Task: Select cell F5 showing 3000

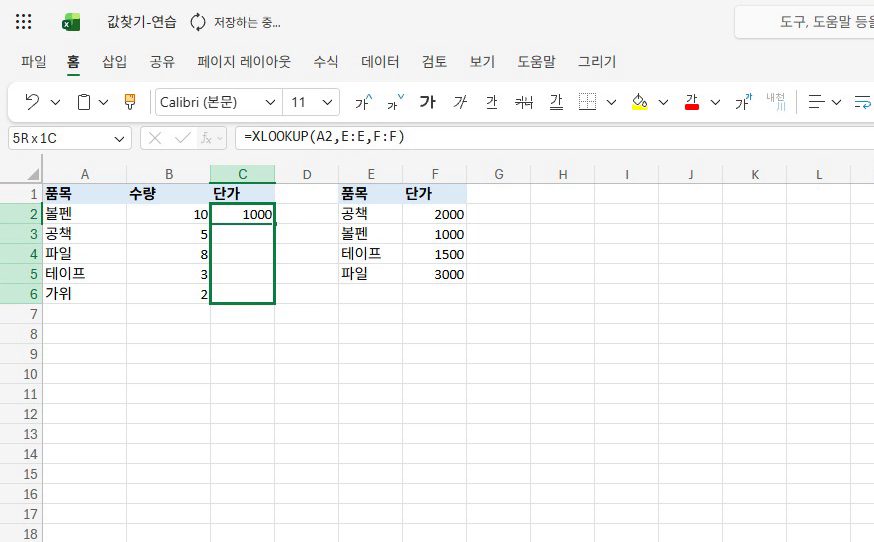Action: pyautogui.click(x=435, y=274)
